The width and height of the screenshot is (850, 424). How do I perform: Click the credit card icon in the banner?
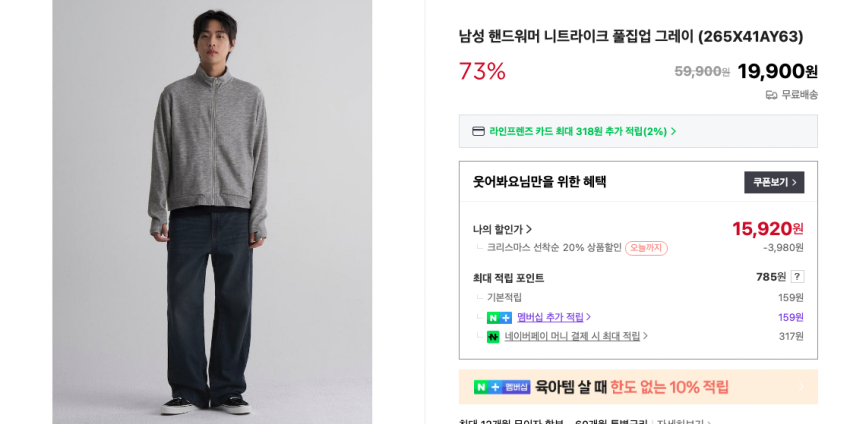[x=478, y=131]
